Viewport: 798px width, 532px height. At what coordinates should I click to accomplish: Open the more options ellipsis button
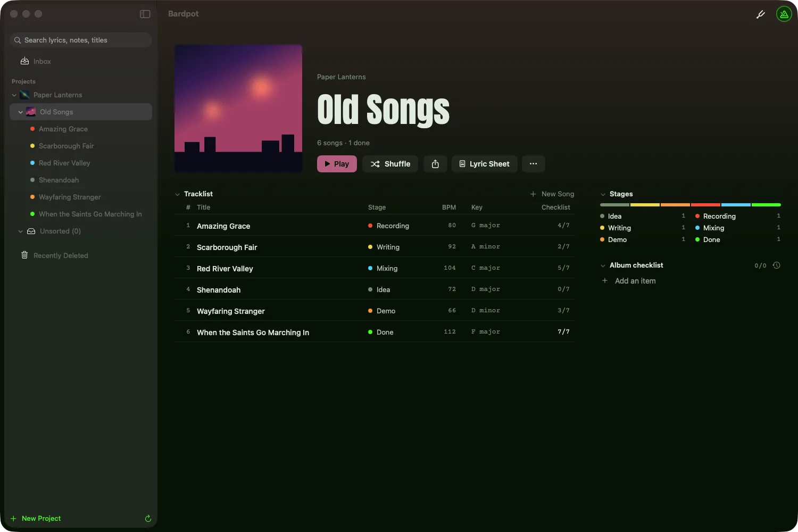coord(533,164)
